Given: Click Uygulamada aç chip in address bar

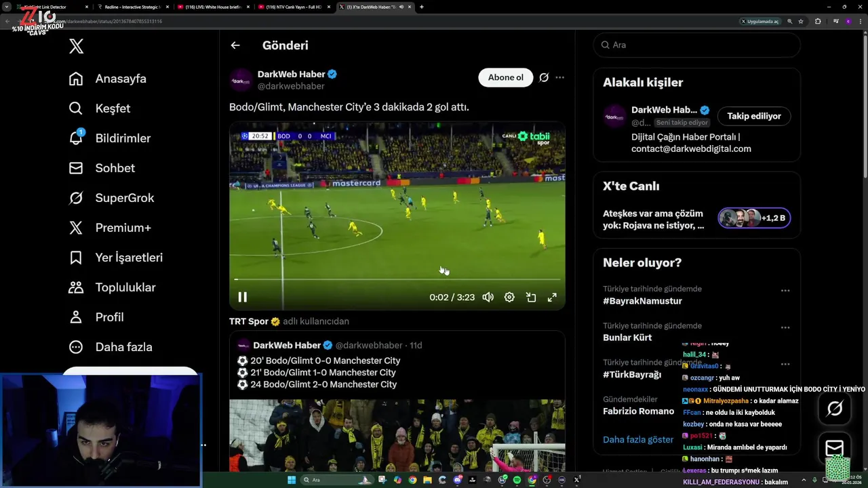Looking at the screenshot, I should pos(760,21).
